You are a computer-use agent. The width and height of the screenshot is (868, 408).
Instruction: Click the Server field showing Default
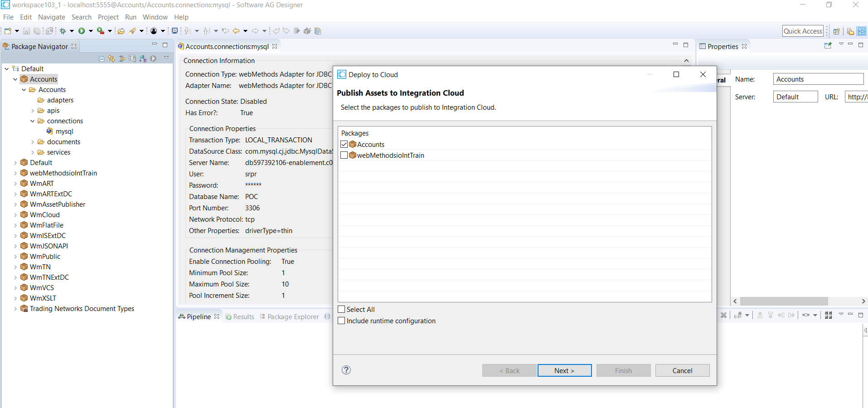pyautogui.click(x=795, y=97)
